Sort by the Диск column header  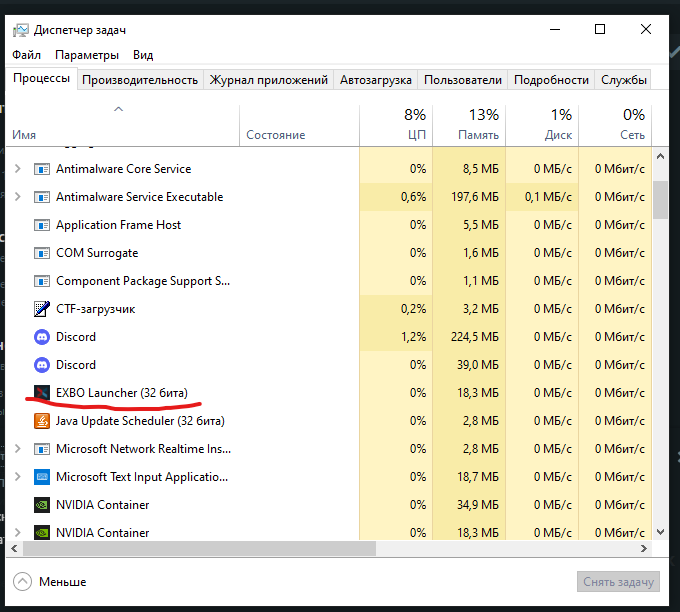[x=542, y=125]
